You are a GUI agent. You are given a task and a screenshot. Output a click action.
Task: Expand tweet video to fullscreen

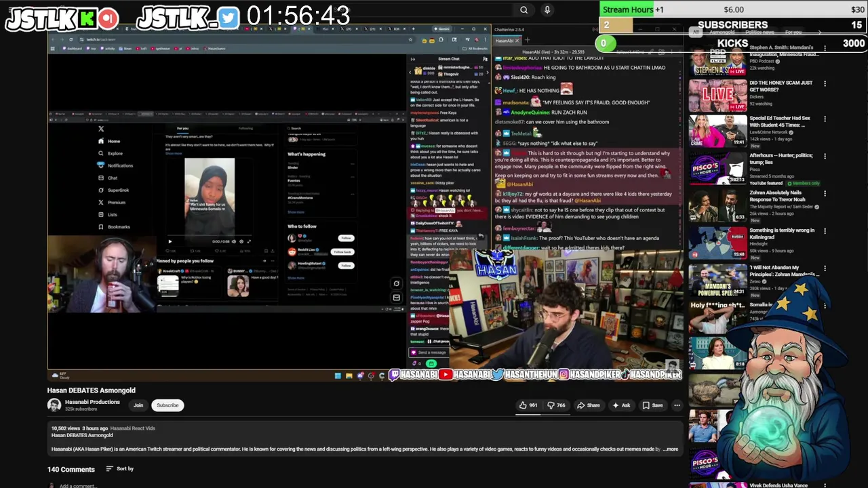click(x=249, y=241)
